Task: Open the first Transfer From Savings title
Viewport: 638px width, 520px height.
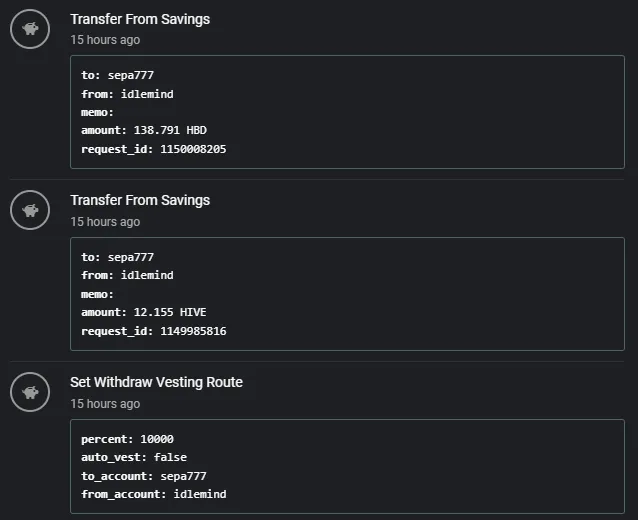Action: point(140,19)
